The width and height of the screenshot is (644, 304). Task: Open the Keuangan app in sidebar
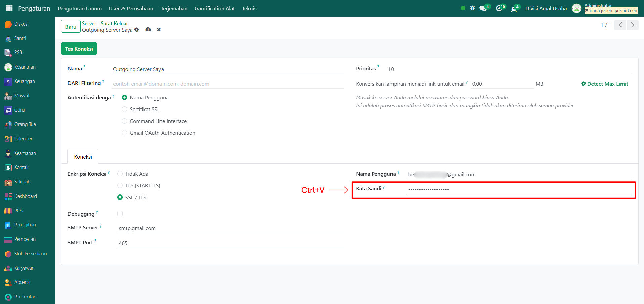(24, 81)
